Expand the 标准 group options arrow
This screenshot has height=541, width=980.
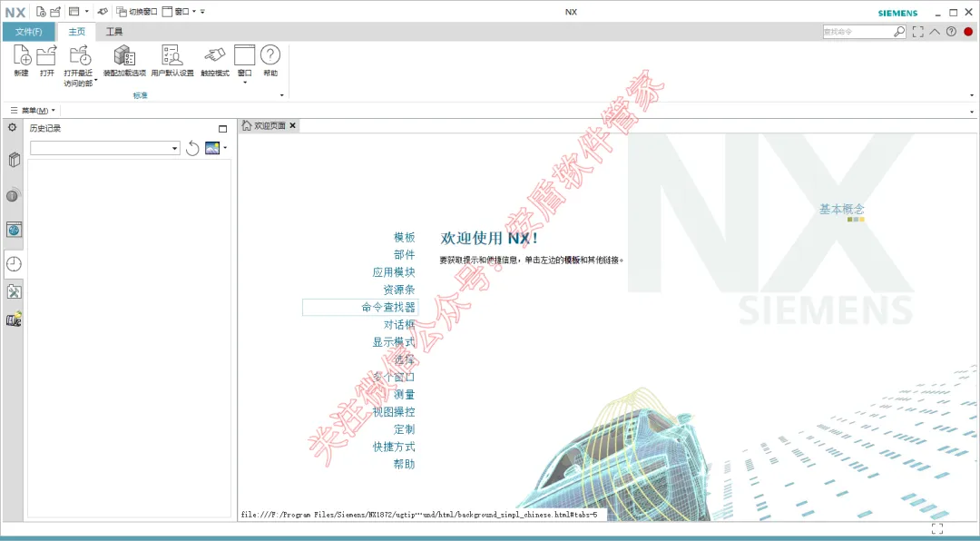tap(281, 95)
